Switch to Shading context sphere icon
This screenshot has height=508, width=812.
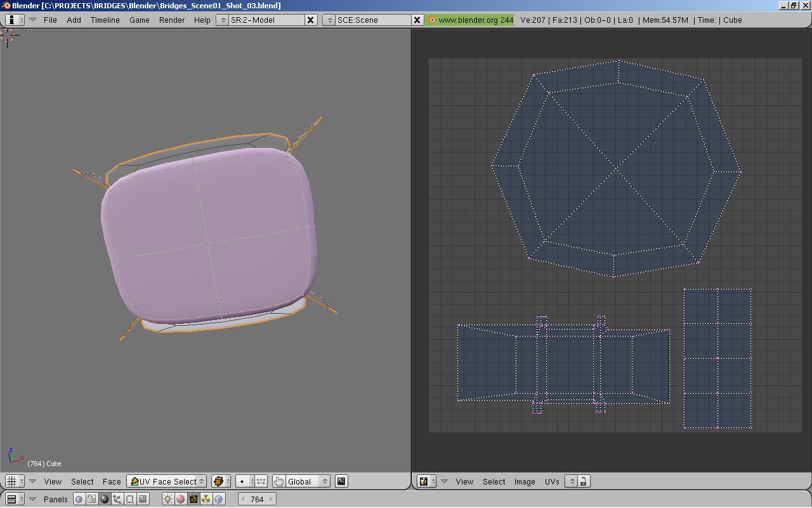105,499
